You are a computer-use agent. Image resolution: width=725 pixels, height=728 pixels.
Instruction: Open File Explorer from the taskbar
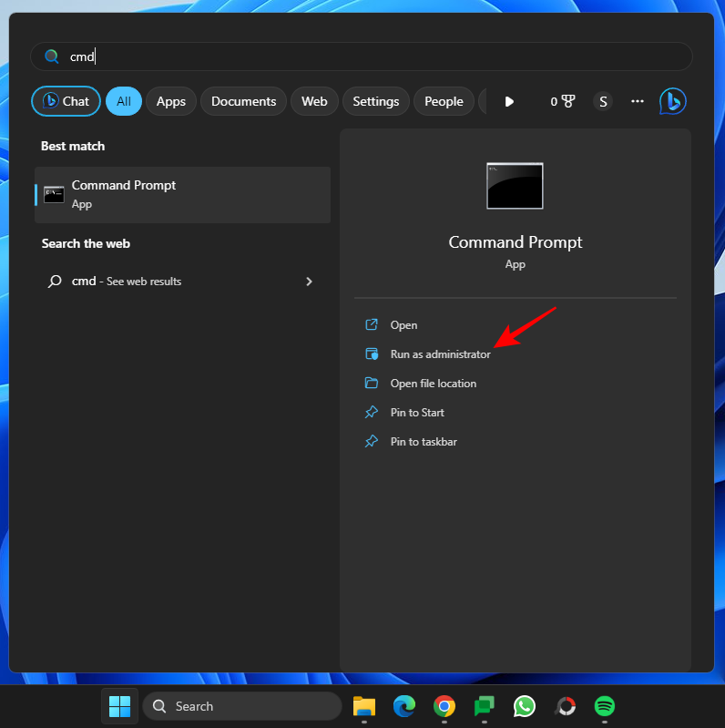[364, 706]
